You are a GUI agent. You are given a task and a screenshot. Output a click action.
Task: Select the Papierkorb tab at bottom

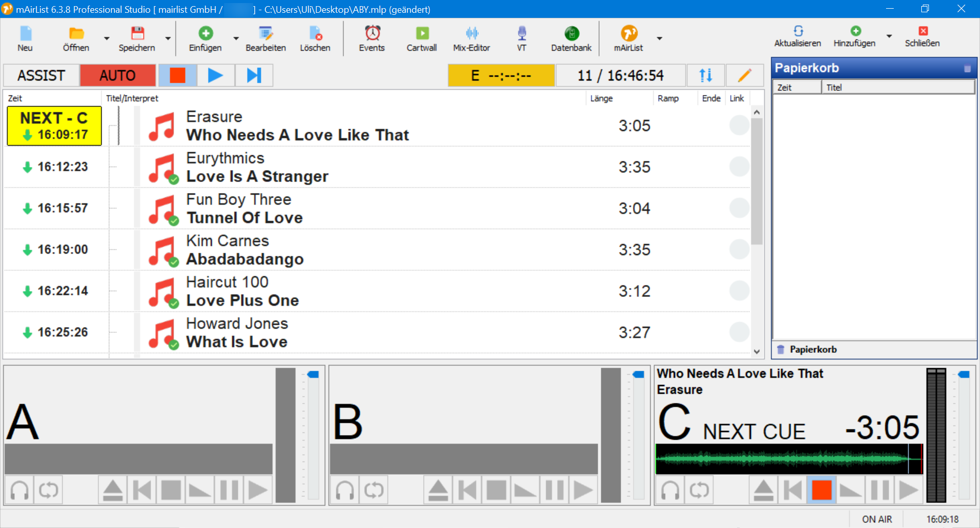click(812, 349)
